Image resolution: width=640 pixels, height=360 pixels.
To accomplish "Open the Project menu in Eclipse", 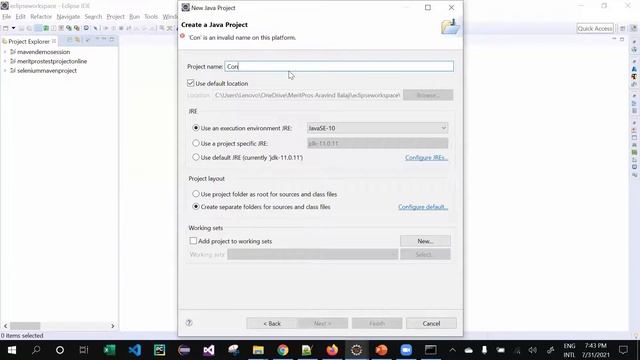I will click(116, 17).
